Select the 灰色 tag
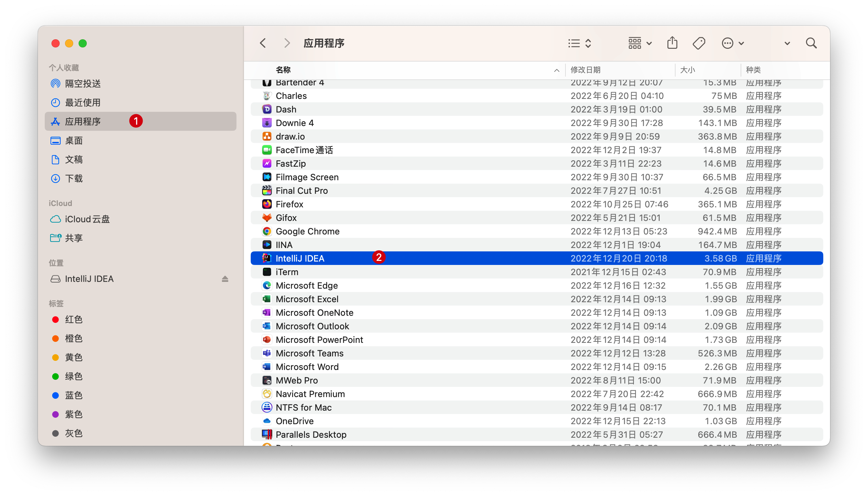 tap(140, 433)
